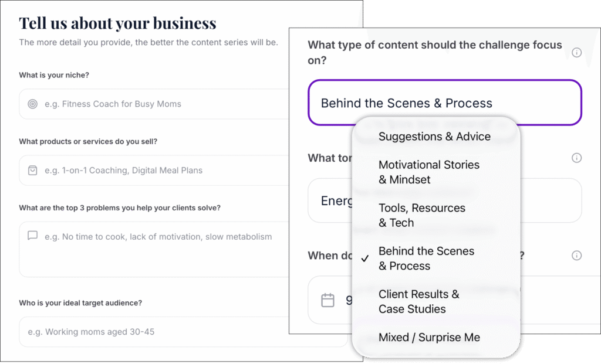Screen dimensions: 601x364
Task: Click the speech bubble icon in problems field
Action: pyautogui.click(x=33, y=236)
